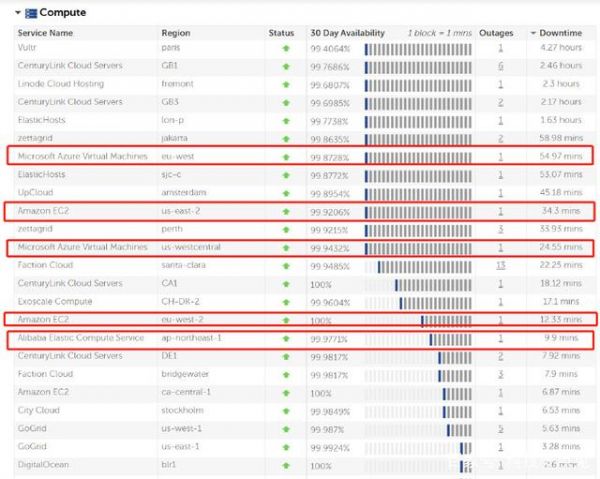Screen dimensions: 600x479
Task: Click status arrow for Alibaba Elastic Compute
Action: click(x=286, y=338)
